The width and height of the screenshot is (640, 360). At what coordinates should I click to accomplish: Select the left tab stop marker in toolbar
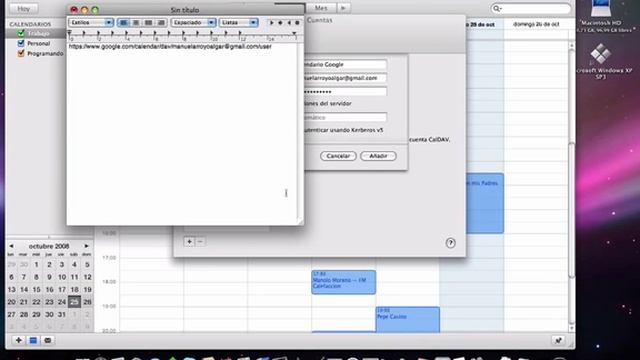coord(271,23)
